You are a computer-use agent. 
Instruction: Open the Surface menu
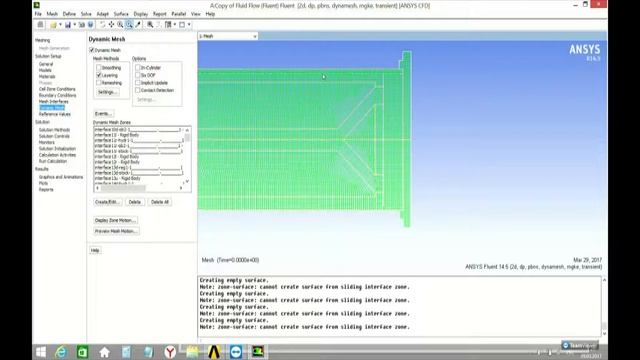tap(121, 14)
